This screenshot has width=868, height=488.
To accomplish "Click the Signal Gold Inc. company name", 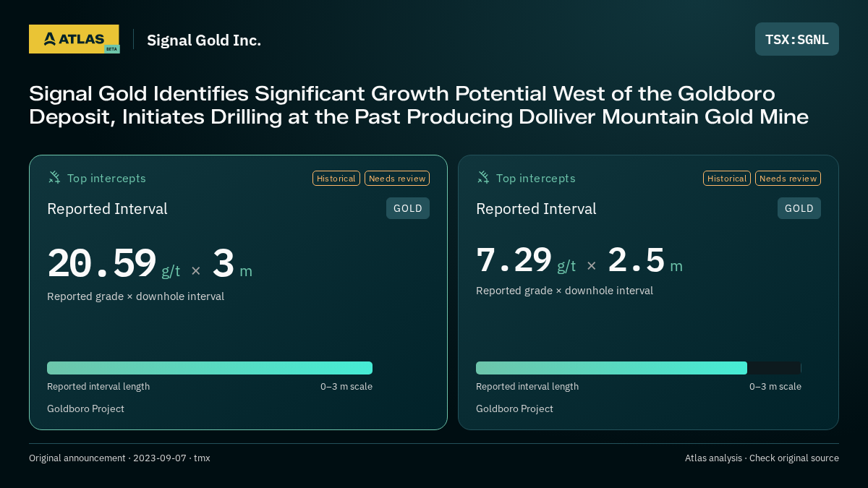I will click(x=204, y=40).
